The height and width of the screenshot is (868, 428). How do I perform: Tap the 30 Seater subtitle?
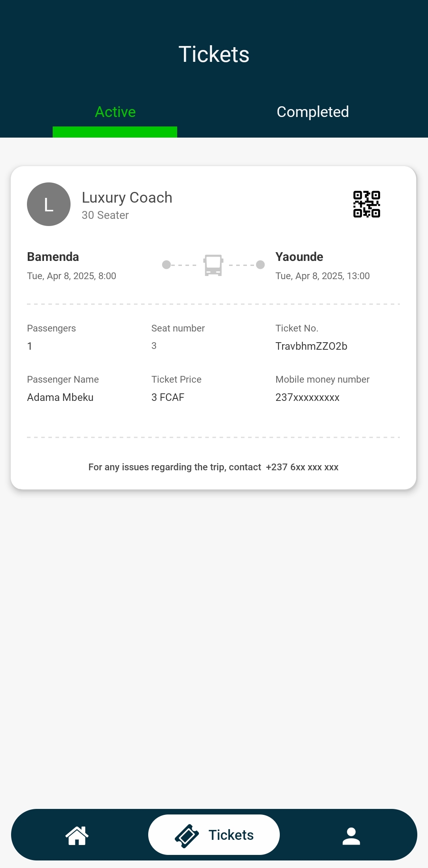[105, 215]
